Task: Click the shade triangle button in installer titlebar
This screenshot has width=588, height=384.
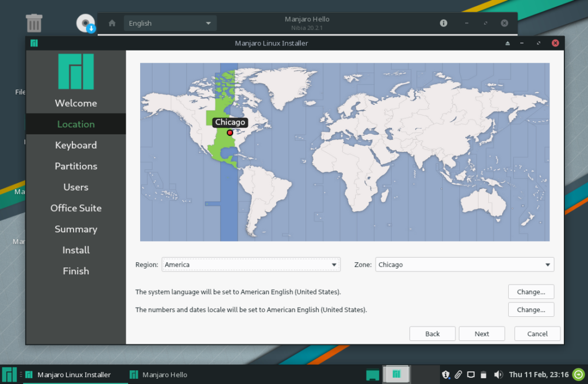Action: 508,43
